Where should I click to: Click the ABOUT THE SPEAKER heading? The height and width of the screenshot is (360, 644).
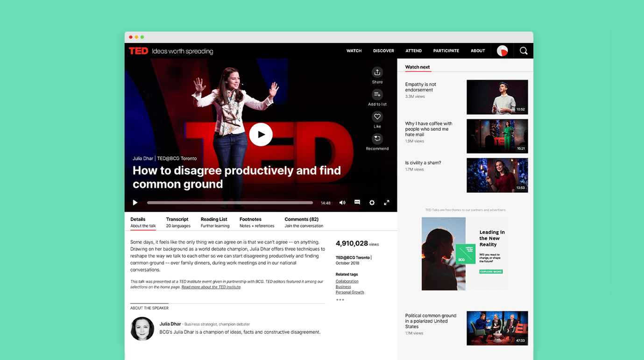pos(149,308)
